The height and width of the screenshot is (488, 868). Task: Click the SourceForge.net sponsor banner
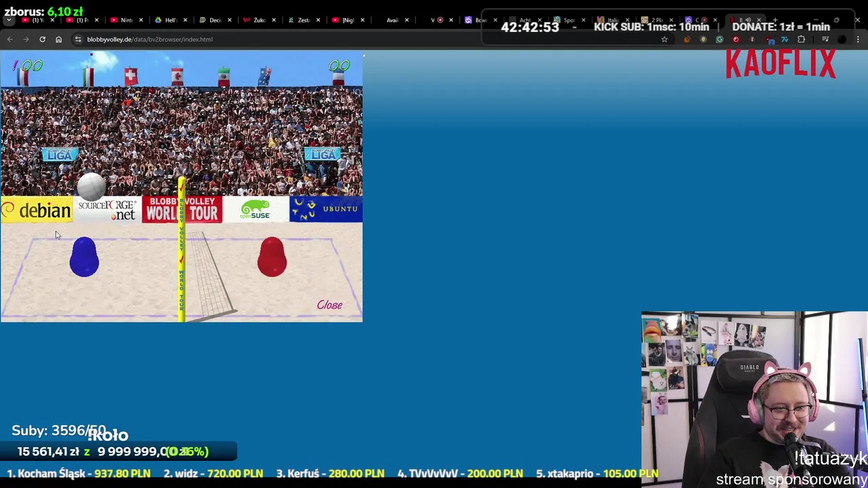coord(107,210)
